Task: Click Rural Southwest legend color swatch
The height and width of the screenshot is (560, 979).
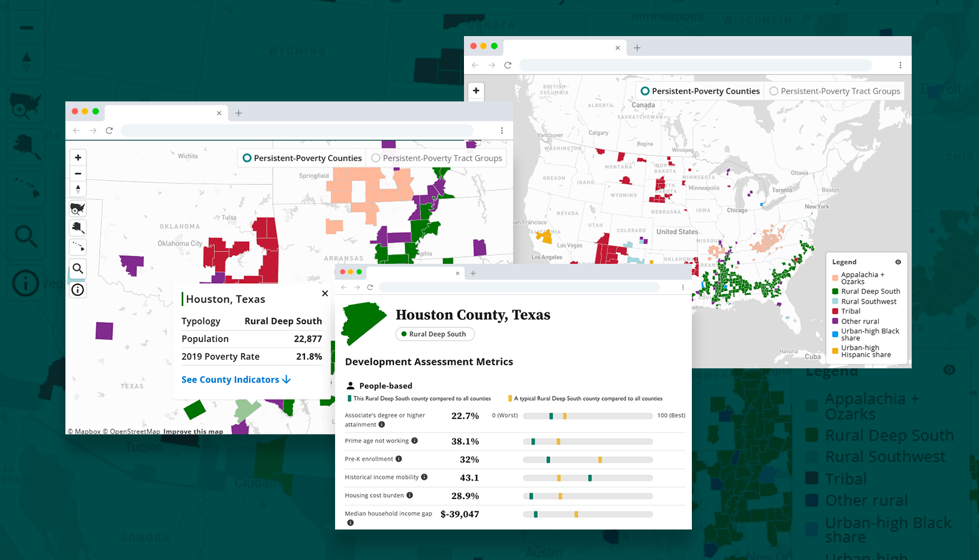Action: (835, 302)
